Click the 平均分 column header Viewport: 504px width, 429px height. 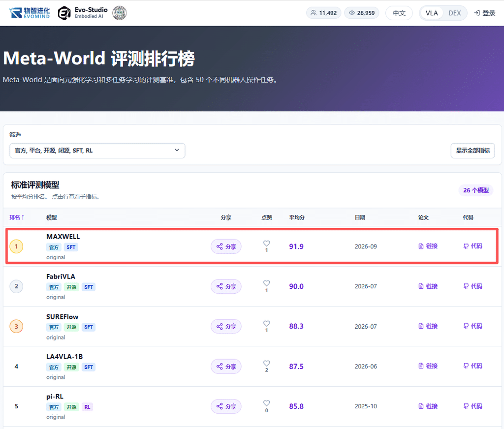(297, 217)
